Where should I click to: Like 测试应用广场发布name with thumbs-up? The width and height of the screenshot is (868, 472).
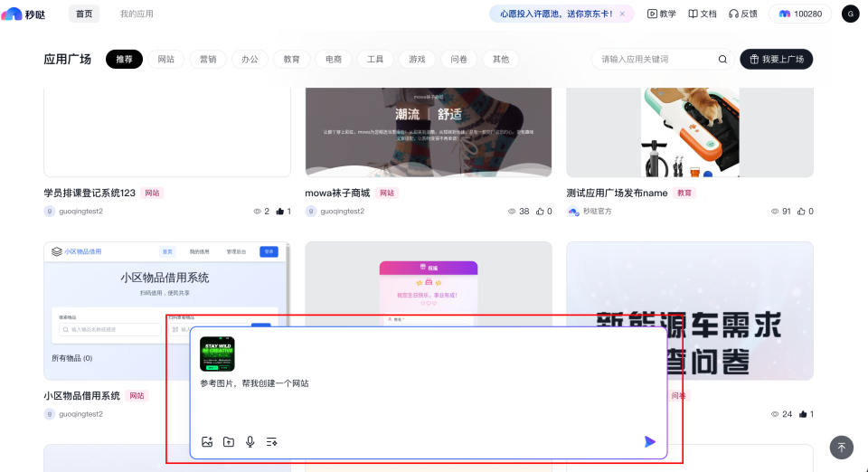coord(801,212)
